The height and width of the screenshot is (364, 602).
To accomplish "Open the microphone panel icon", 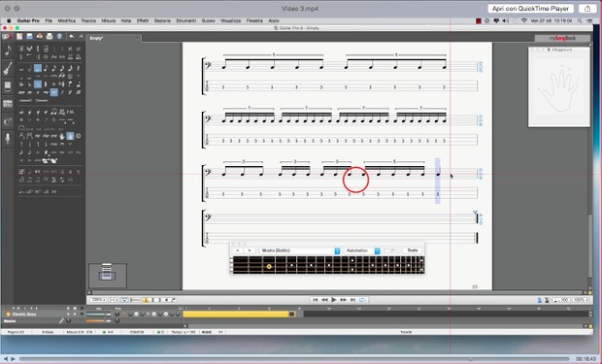I will 8,139.
